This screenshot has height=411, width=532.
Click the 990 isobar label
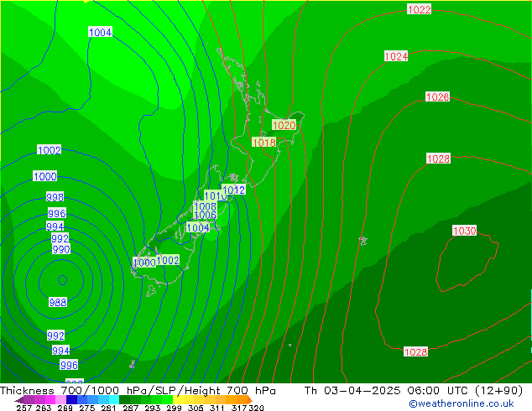point(61,250)
